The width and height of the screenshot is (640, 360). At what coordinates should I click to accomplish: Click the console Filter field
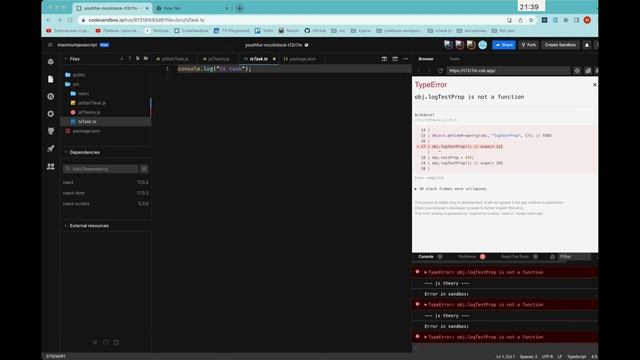click(x=574, y=257)
